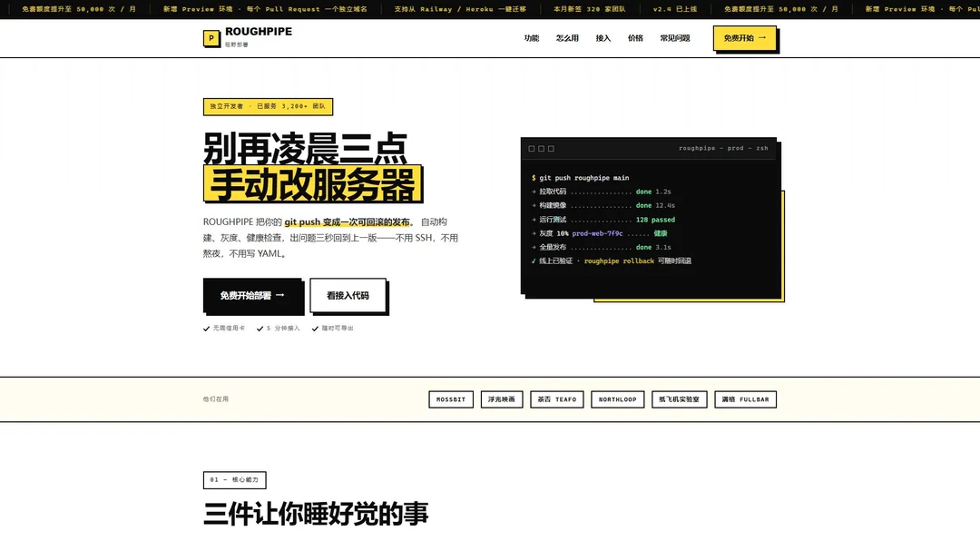Click the NORTHLOOP customer badge

click(x=618, y=399)
